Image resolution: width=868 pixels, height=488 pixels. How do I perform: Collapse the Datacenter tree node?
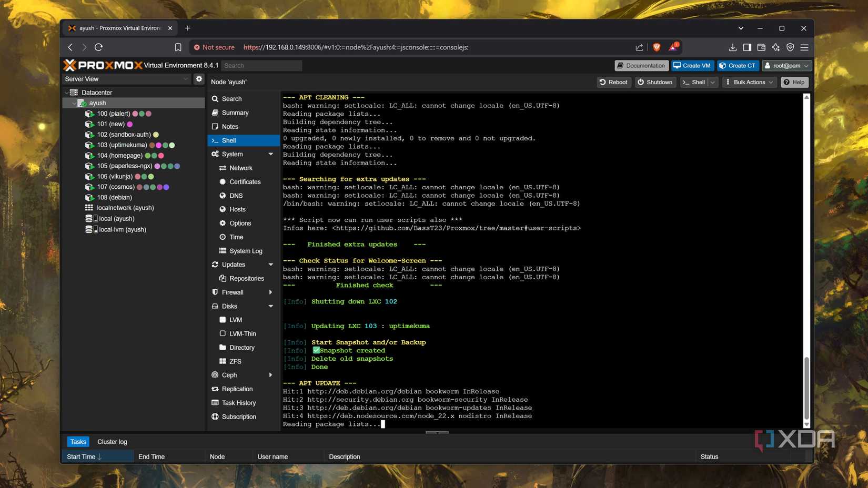pyautogui.click(x=67, y=93)
